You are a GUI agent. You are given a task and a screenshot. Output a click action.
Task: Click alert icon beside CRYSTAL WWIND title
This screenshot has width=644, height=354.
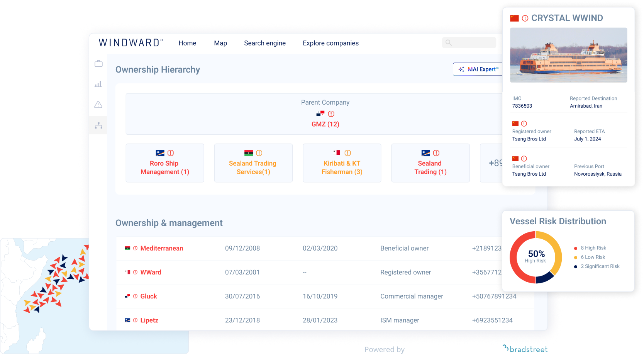(525, 18)
